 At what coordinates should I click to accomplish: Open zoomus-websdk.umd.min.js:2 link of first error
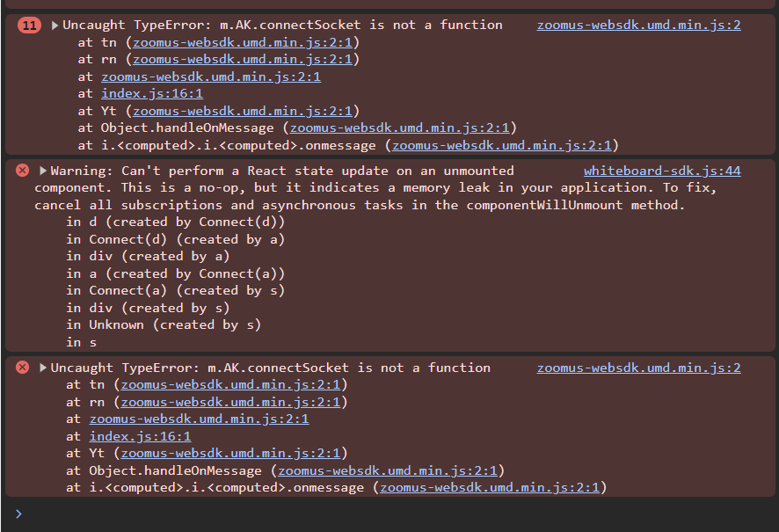(638, 25)
